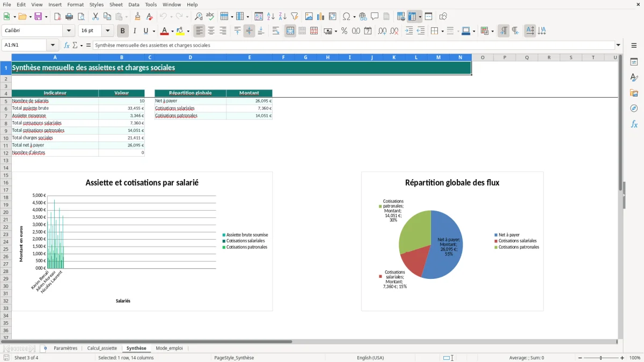Insert hyperlink globe icon
This screenshot has height=362, width=644.
click(363, 17)
